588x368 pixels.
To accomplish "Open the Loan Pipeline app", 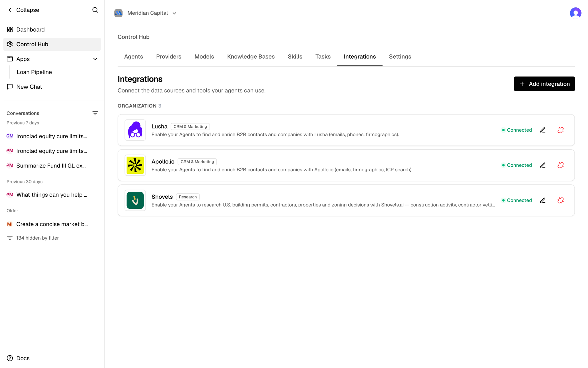I will [34, 72].
